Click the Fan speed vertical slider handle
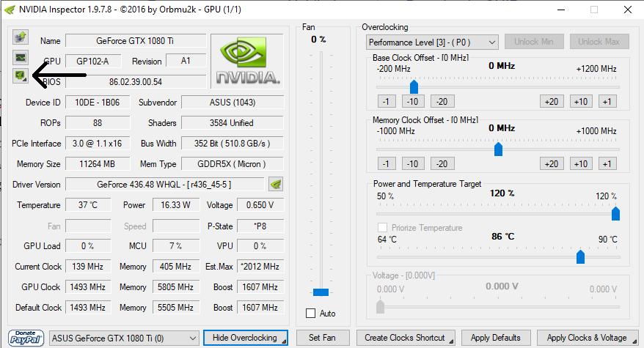 (x=321, y=292)
